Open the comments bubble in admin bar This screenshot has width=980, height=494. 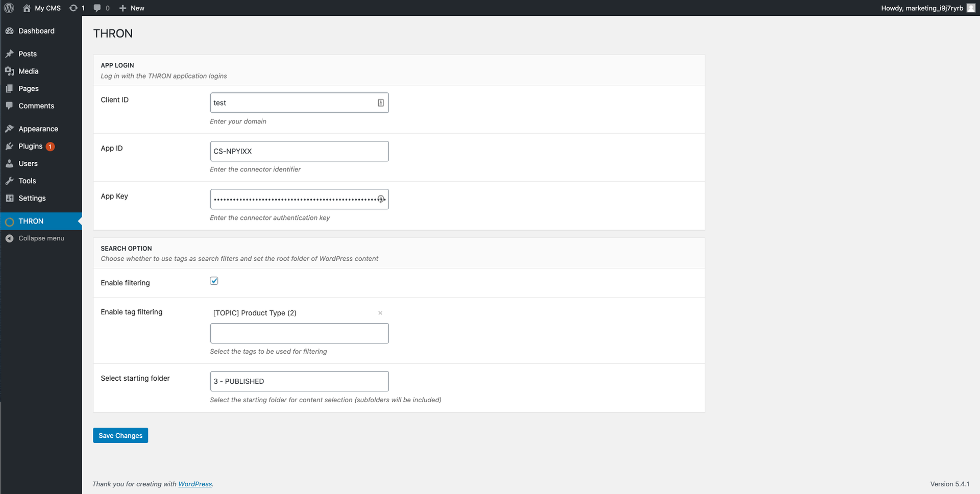[x=97, y=8]
